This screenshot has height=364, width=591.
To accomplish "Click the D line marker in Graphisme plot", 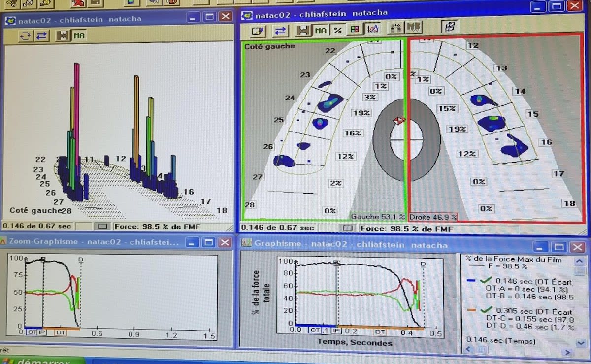I will (x=423, y=265).
